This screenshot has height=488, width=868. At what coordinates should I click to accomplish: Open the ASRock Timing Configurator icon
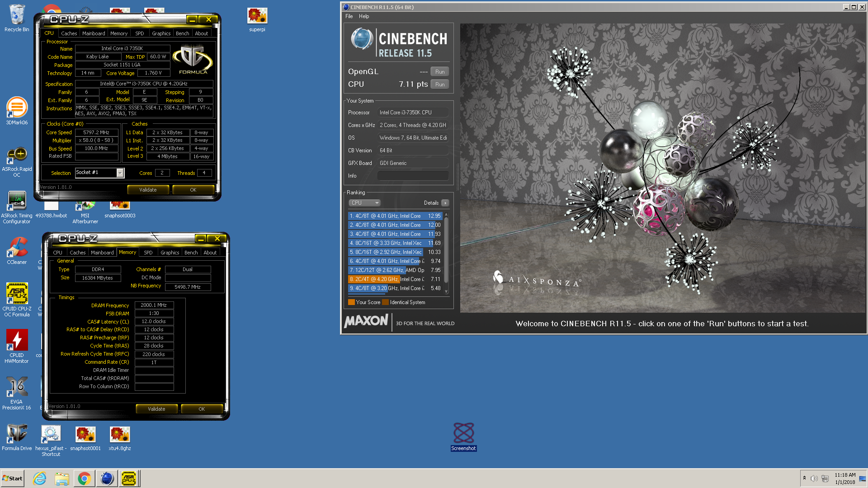coord(17,207)
